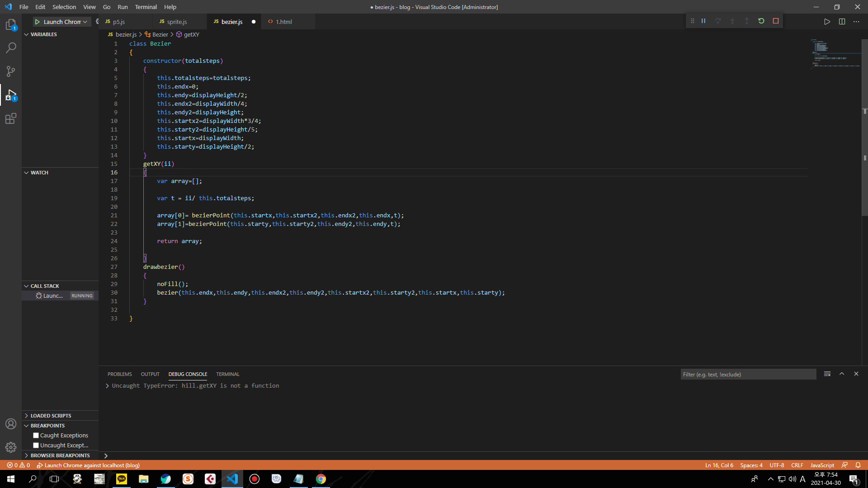The width and height of the screenshot is (868, 488).
Task: Open the Source Control view
Action: point(11,71)
